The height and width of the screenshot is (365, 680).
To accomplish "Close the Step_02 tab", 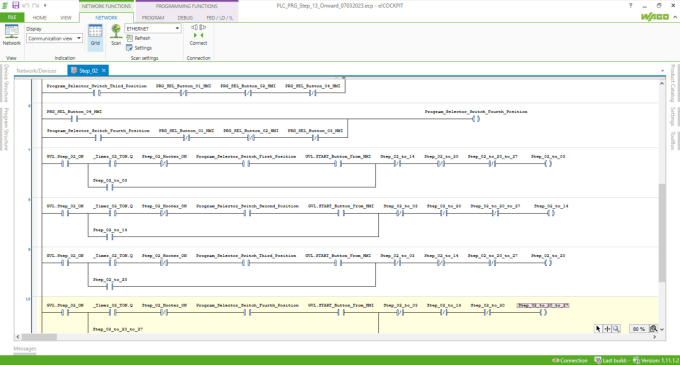I will point(104,70).
